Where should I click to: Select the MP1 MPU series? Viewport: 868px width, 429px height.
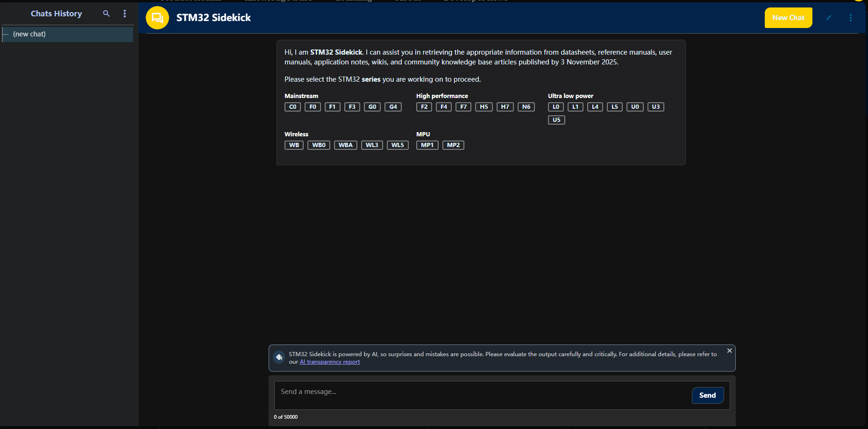(427, 145)
